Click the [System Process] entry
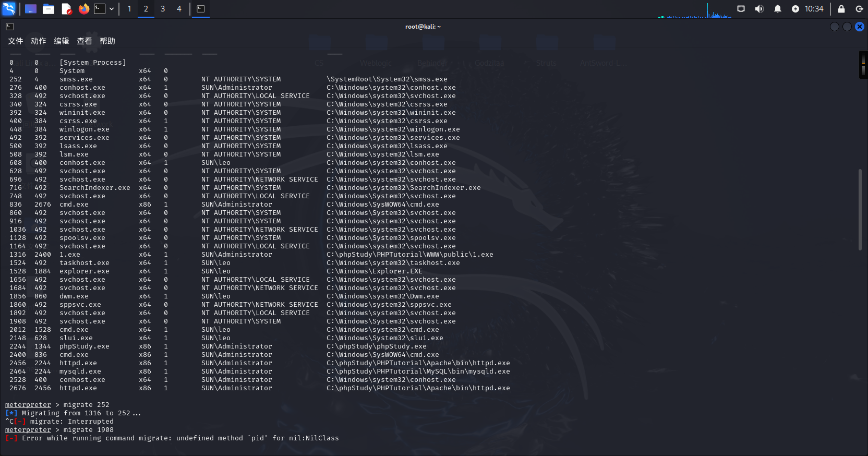Viewport: 868px width, 456px height. (93, 63)
